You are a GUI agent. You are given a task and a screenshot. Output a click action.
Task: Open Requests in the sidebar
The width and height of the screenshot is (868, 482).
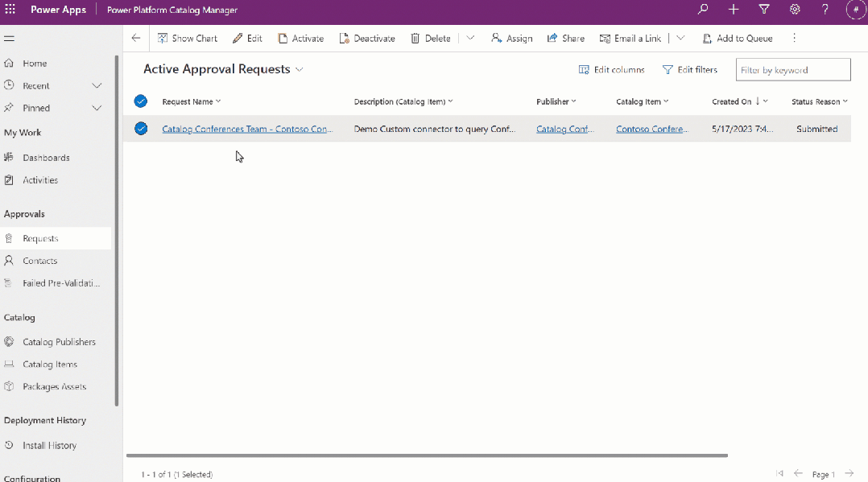[x=56, y=238]
